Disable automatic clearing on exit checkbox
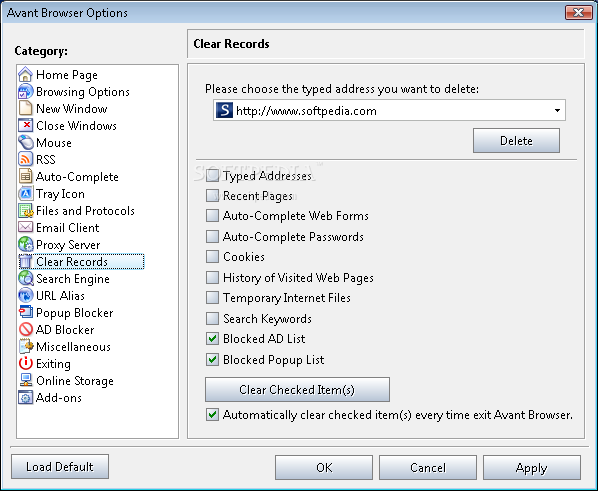Viewport: 598px width, 491px height. pos(212,415)
